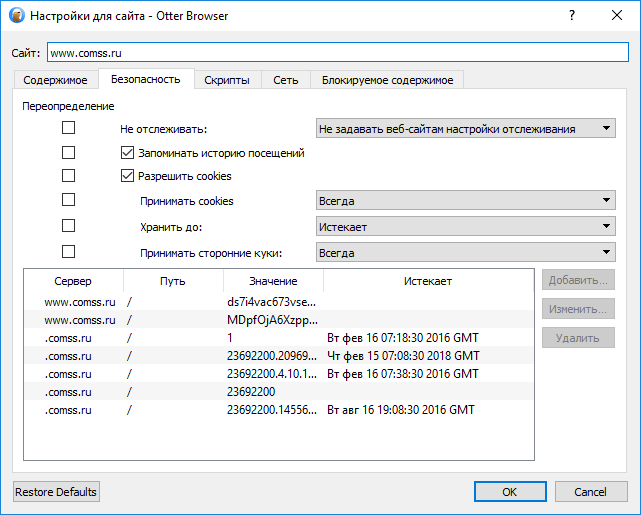Open the 'Хранить до' dropdown
This screenshot has height=515, width=641.
(465, 227)
